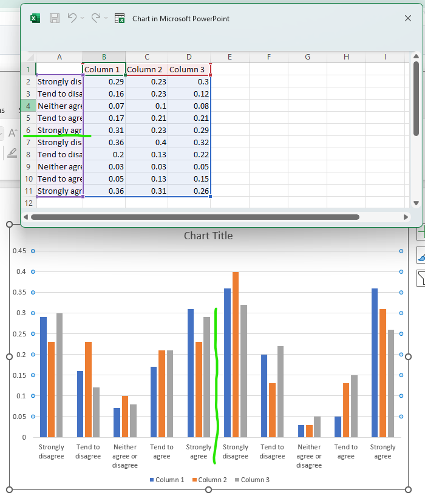Select cell containing Column 3 header
This screenshot has width=425, height=504.
pyautogui.click(x=189, y=69)
